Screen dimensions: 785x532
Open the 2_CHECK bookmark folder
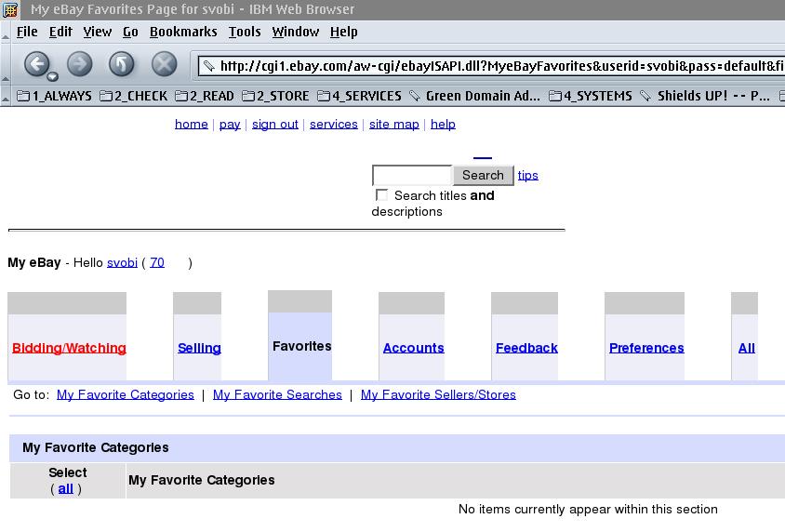[x=134, y=96]
